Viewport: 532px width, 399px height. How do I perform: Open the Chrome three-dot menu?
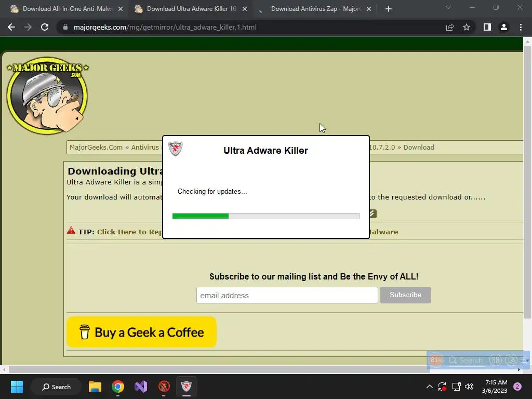click(x=521, y=27)
